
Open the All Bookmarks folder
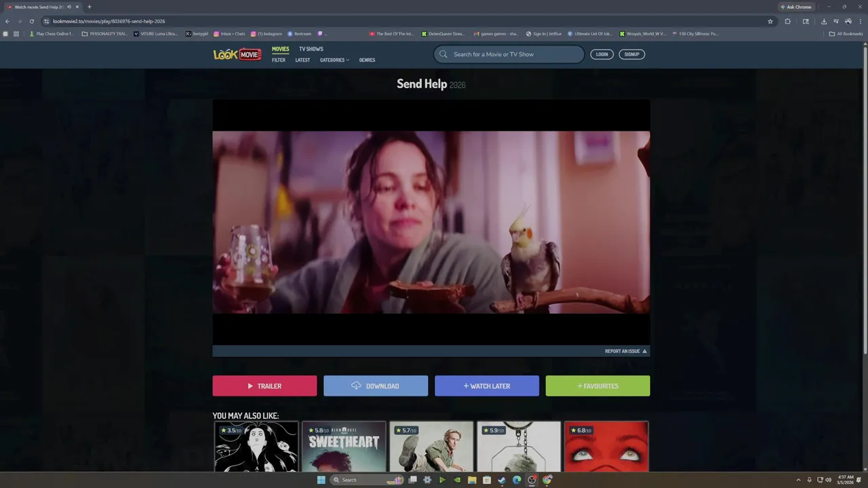pyautogui.click(x=846, y=33)
